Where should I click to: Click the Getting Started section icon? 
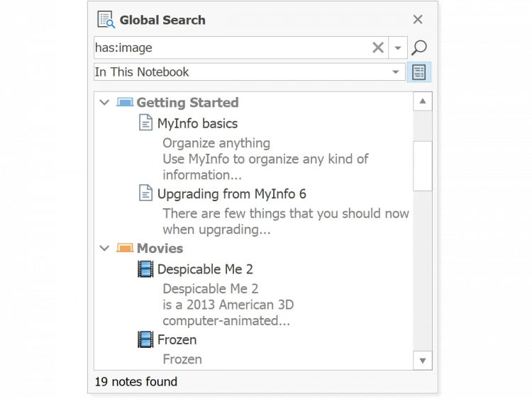pos(125,103)
